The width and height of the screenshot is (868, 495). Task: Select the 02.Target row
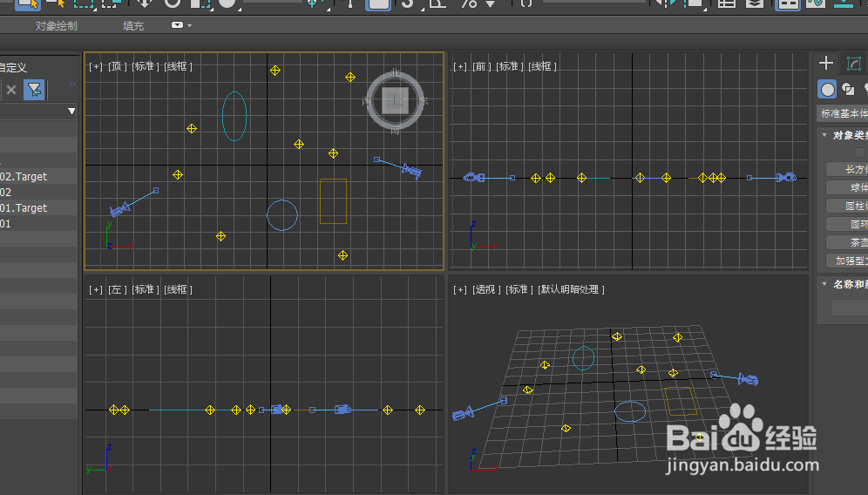click(x=38, y=177)
